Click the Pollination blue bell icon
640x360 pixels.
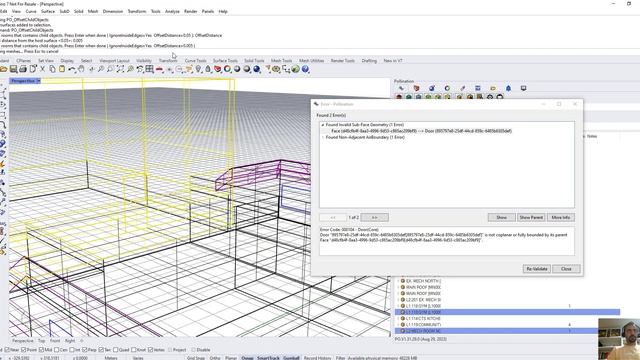point(508,88)
